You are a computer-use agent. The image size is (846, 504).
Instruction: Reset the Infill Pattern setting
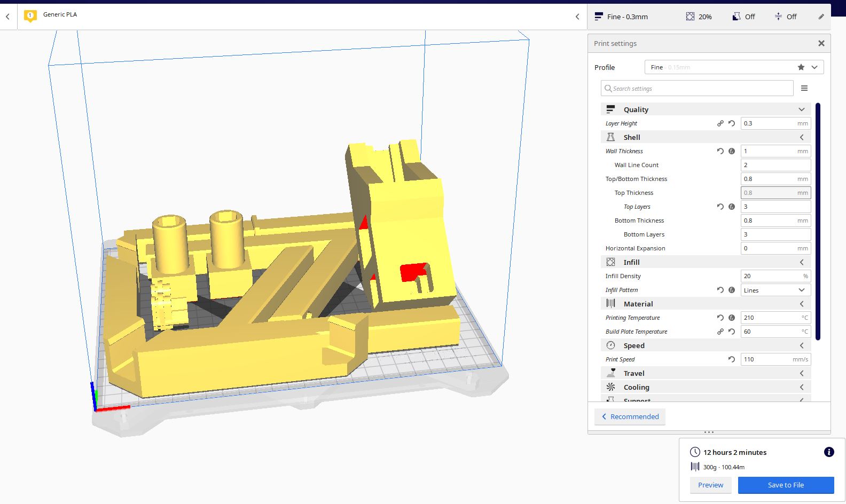click(x=720, y=290)
